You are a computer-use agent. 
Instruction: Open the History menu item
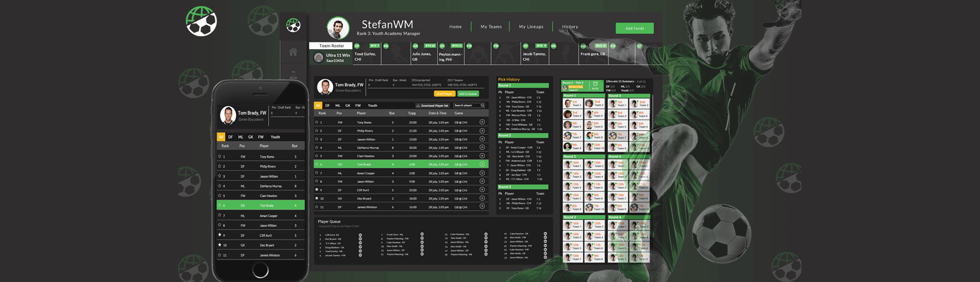click(570, 27)
